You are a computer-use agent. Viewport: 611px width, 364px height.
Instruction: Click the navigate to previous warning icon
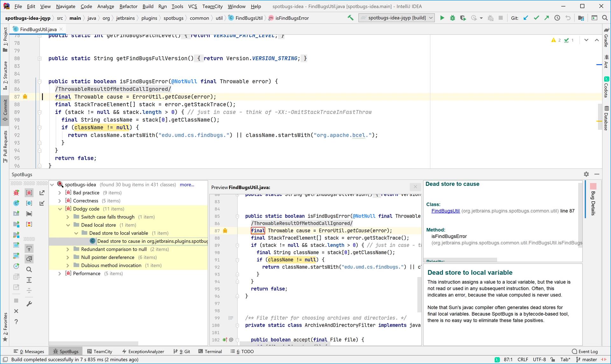click(x=596, y=39)
